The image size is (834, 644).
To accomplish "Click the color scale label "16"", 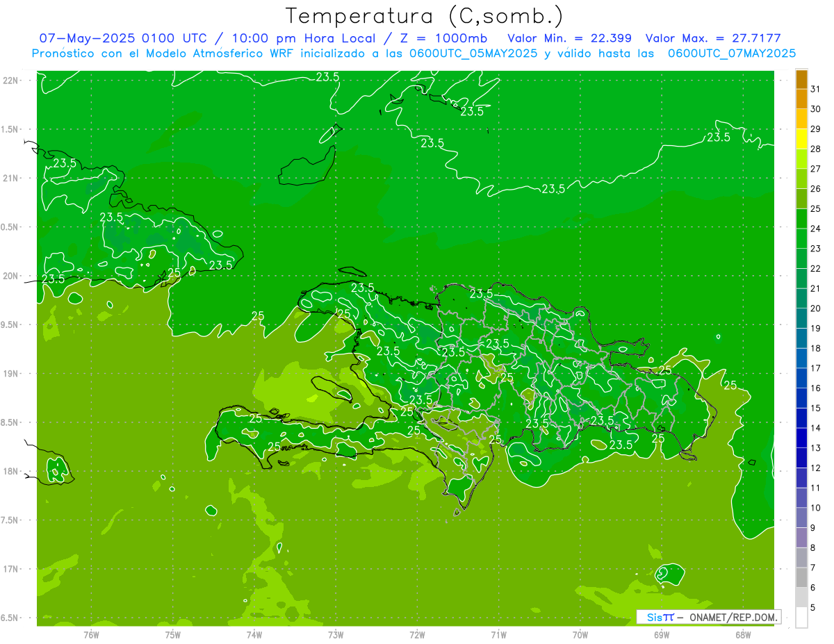I will pos(816,388).
